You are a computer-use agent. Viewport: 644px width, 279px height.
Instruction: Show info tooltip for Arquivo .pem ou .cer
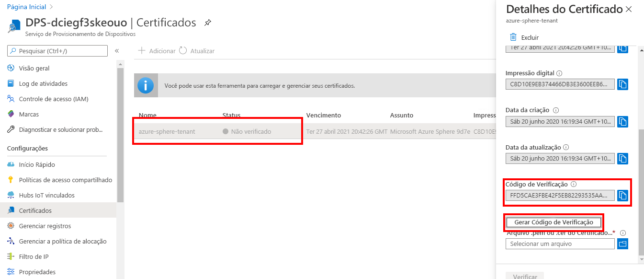pyautogui.click(x=623, y=233)
